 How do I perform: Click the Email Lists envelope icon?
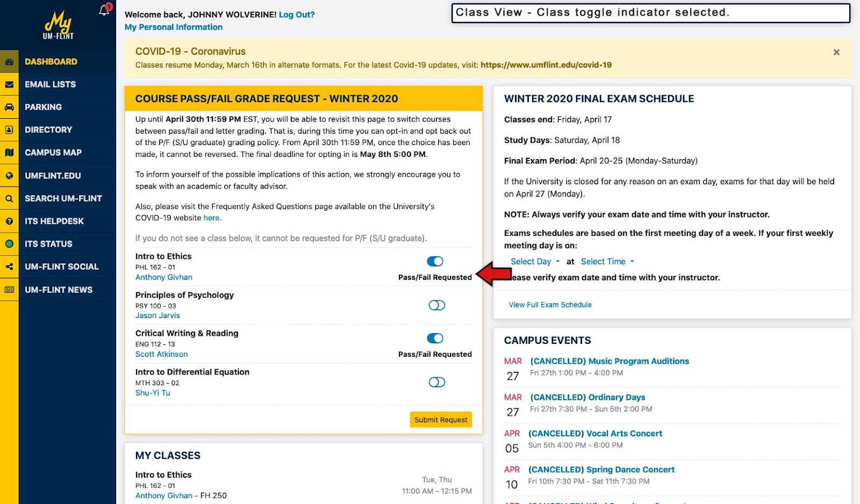coord(9,84)
